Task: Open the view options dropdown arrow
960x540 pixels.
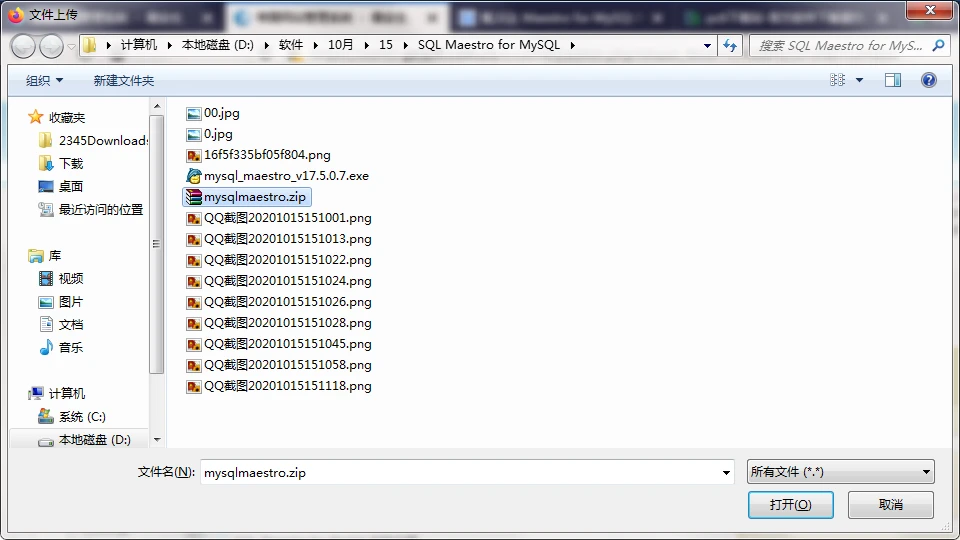Action: 860,80
